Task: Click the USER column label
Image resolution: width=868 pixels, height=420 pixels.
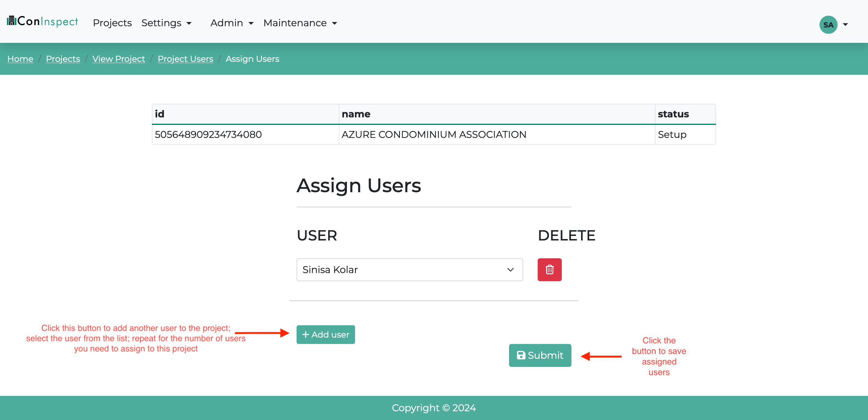Action: (317, 235)
